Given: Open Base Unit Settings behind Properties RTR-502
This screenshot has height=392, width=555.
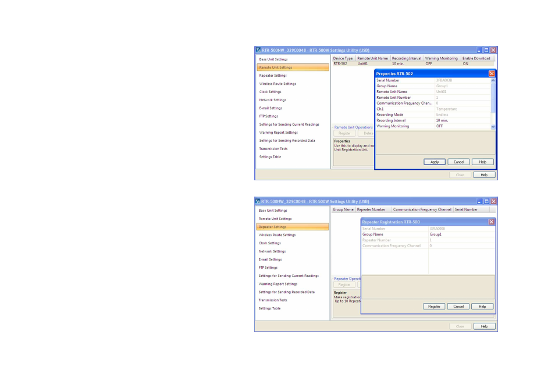Looking at the screenshot, I should click(x=273, y=59).
